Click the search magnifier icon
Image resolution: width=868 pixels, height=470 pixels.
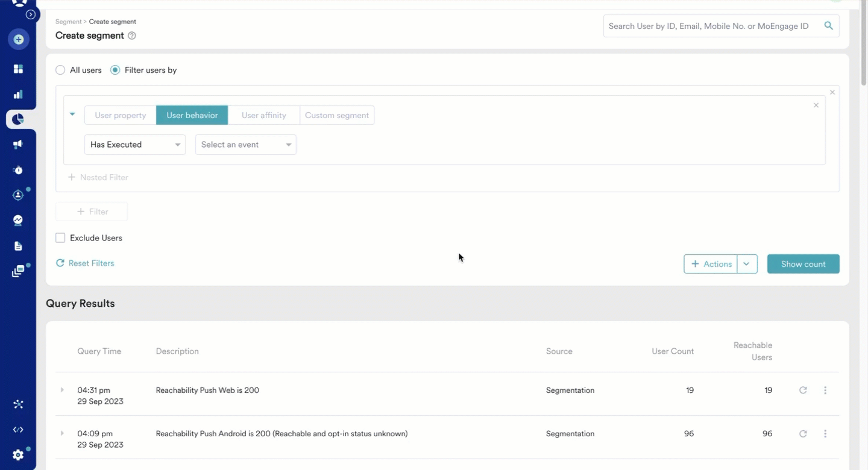coord(829,26)
